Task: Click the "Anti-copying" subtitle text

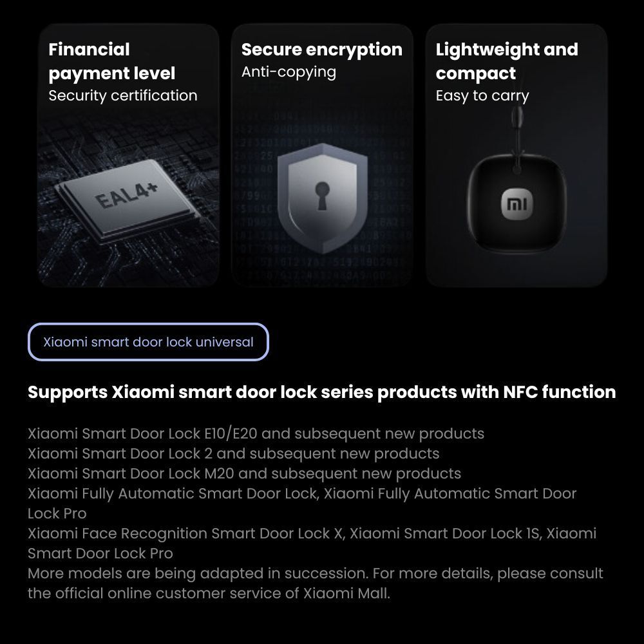Action: coord(289,71)
